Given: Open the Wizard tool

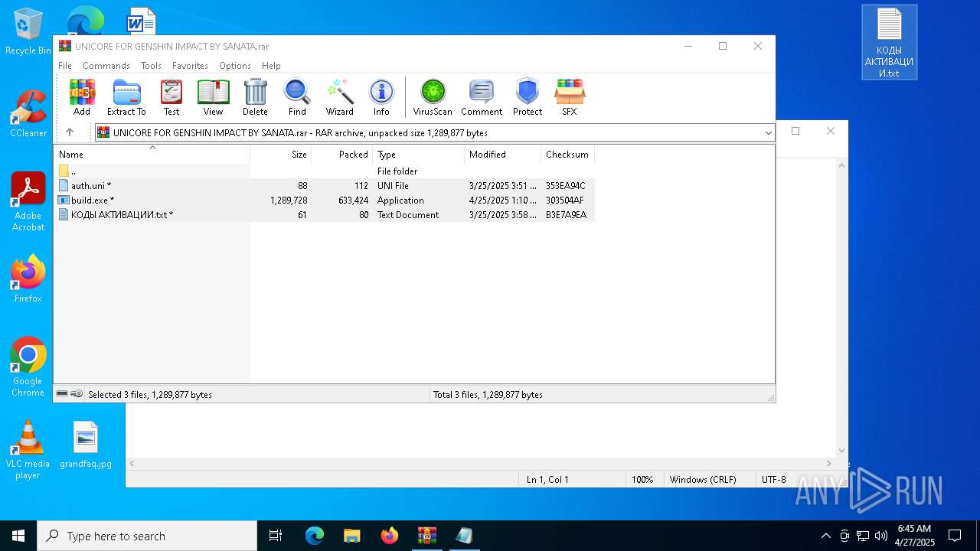Looking at the screenshot, I should point(339,97).
